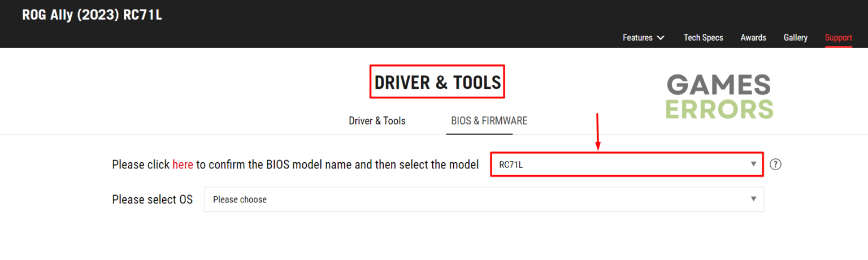
Task: Switch to the BIOS & FIRMWARE tab
Action: pos(489,121)
